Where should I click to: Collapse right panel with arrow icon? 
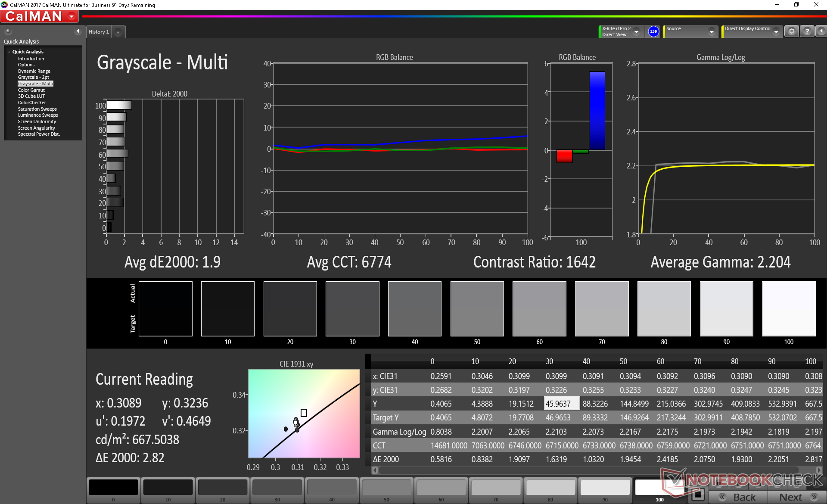pyautogui.click(x=821, y=31)
